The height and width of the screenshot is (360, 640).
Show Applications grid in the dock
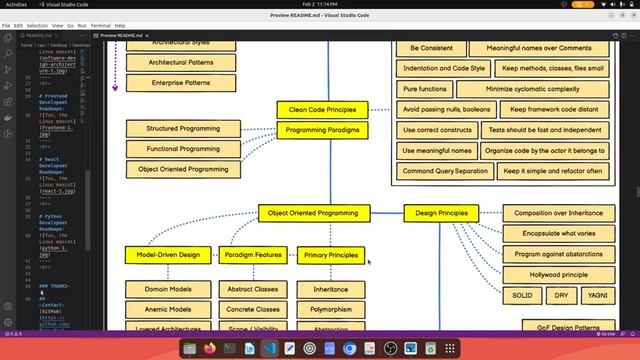pyautogui.click(x=450, y=349)
